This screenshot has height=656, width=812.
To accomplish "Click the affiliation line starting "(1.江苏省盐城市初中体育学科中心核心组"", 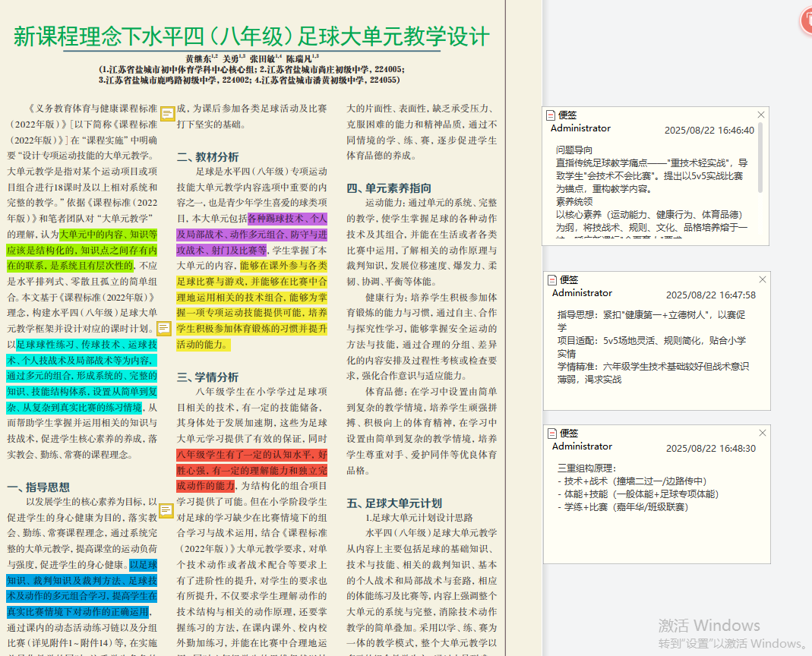I will [x=251, y=69].
